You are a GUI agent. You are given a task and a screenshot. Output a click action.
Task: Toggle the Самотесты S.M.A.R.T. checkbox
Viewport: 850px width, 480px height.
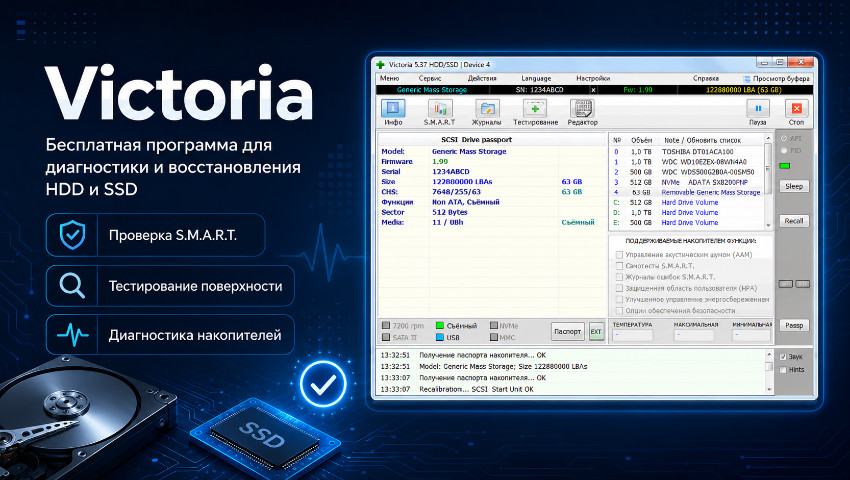tap(619, 266)
